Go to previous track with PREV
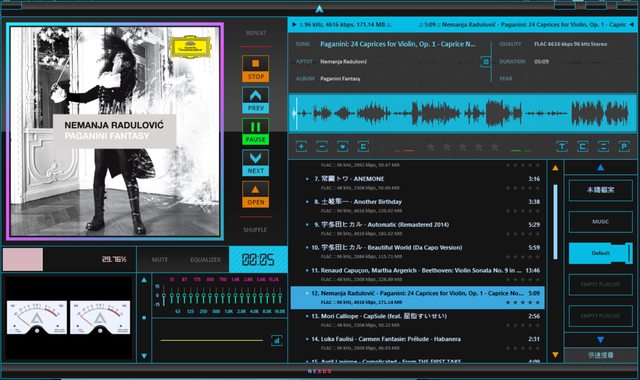The width and height of the screenshot is (640, 380). click(256, 100)
